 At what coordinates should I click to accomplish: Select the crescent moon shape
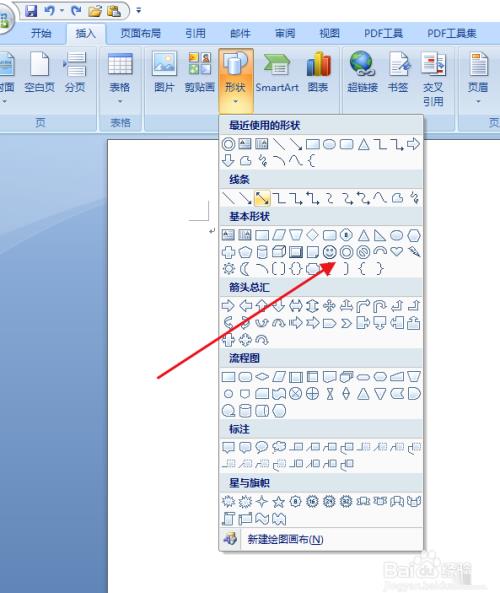pos(245,269)
